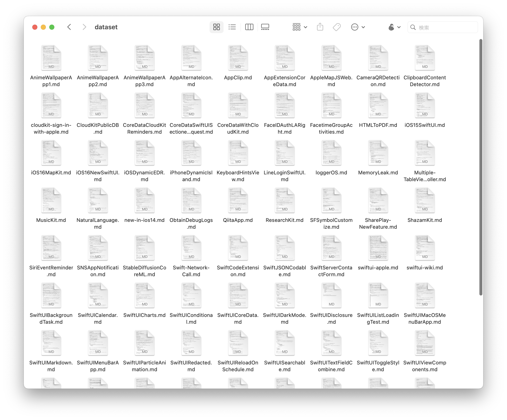Click the vertical scrollbar thumb
Viewport: 507px width, 420px height.
pyautogui.click(x=481, y=167)
